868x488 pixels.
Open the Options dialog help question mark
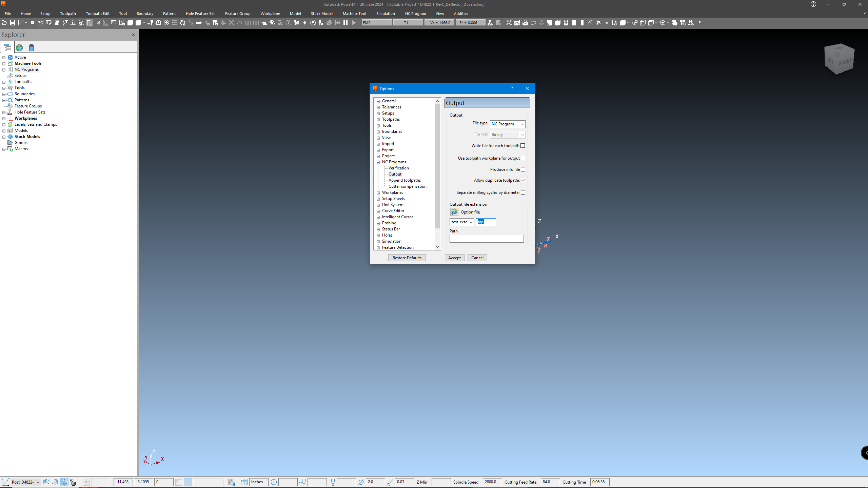[x=512, y=88]
